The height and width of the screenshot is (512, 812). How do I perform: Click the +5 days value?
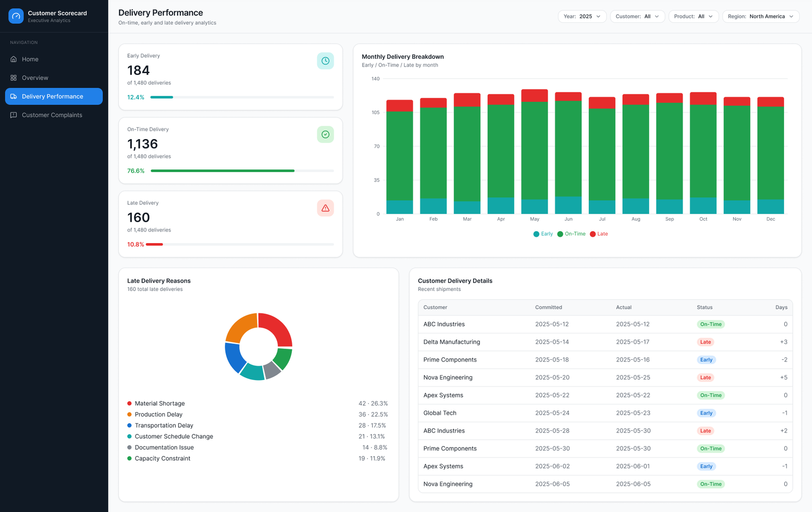click(x=784, y=378)
